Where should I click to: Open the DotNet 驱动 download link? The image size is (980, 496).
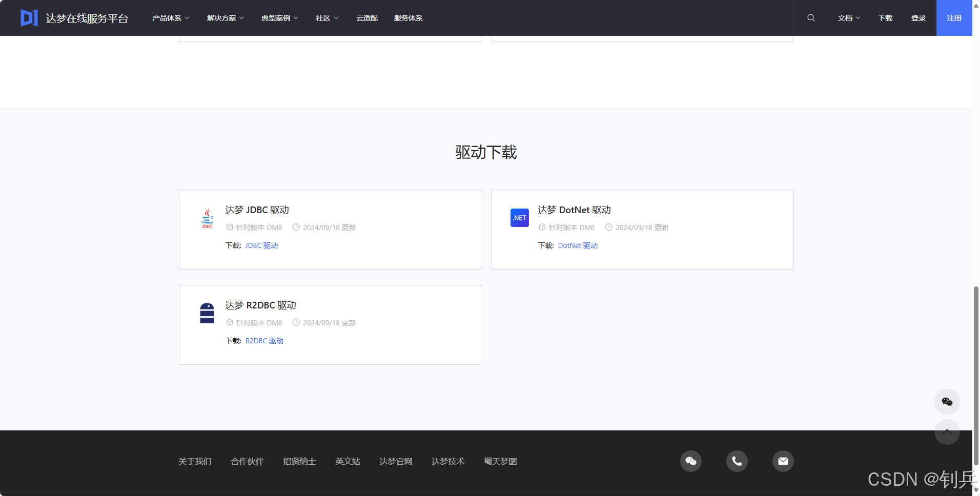click(x=578, y=245)
